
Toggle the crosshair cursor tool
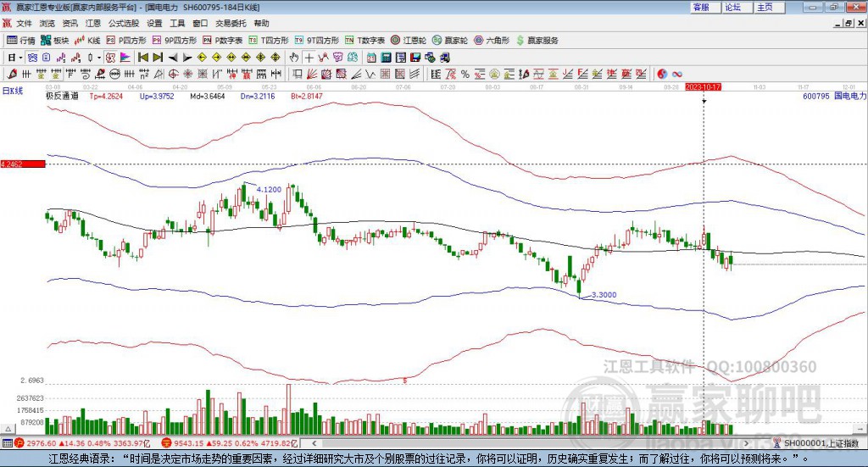coord(309,58)
